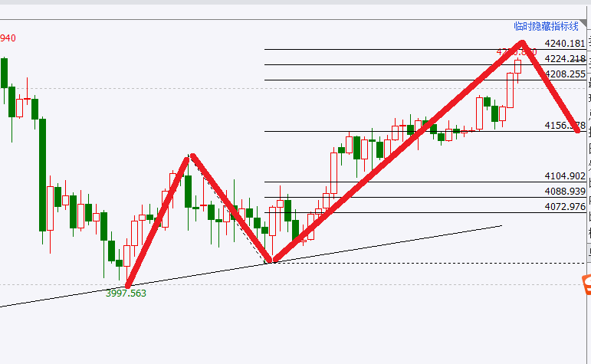Select the 4088.939 price level label
This screenshot has height=364, width=591.
565,192
